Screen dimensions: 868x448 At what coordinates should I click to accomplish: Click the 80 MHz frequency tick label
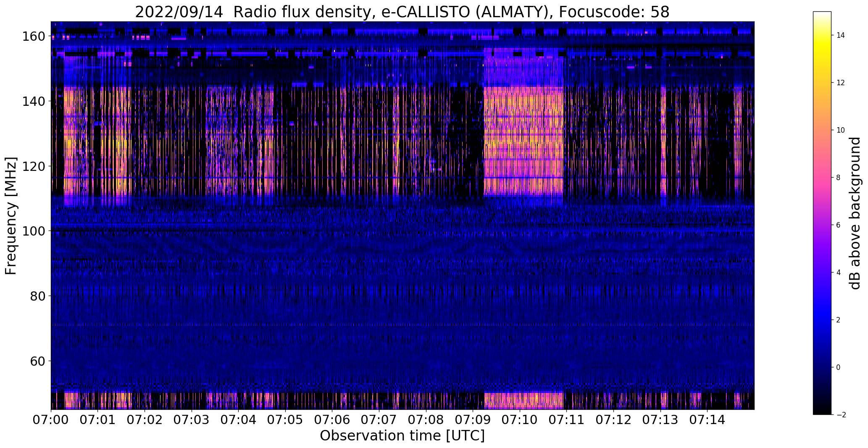37,296
